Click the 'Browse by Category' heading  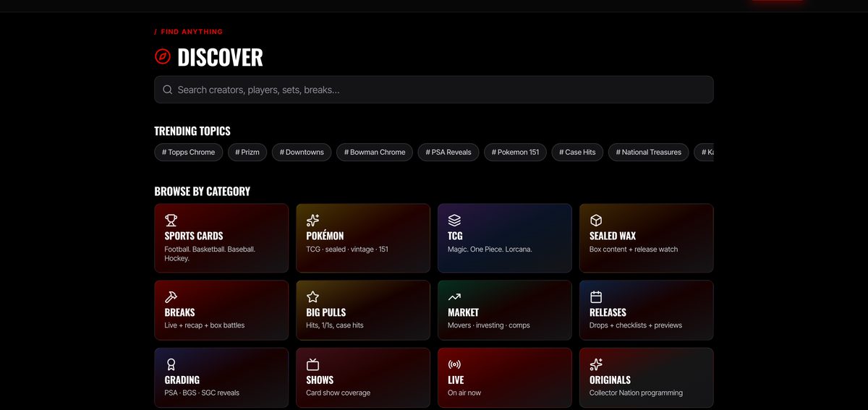coord(203,192)
